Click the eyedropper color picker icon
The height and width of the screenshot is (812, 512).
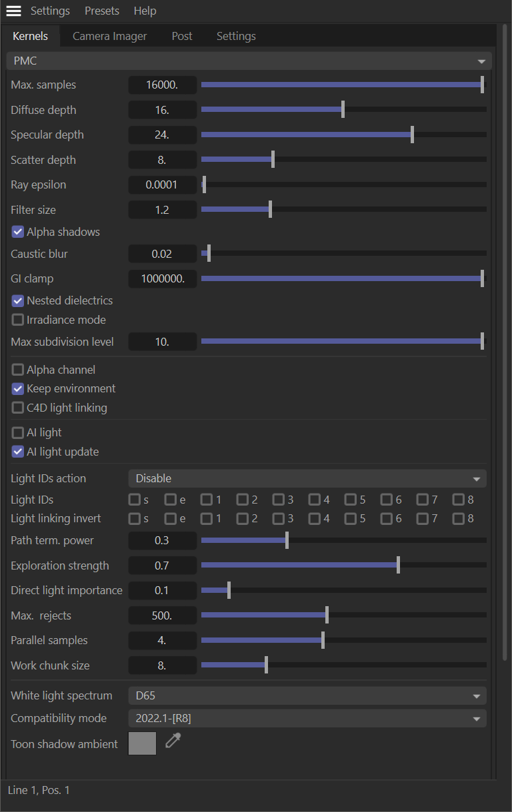pyautogui.click(x=173, y=741)
